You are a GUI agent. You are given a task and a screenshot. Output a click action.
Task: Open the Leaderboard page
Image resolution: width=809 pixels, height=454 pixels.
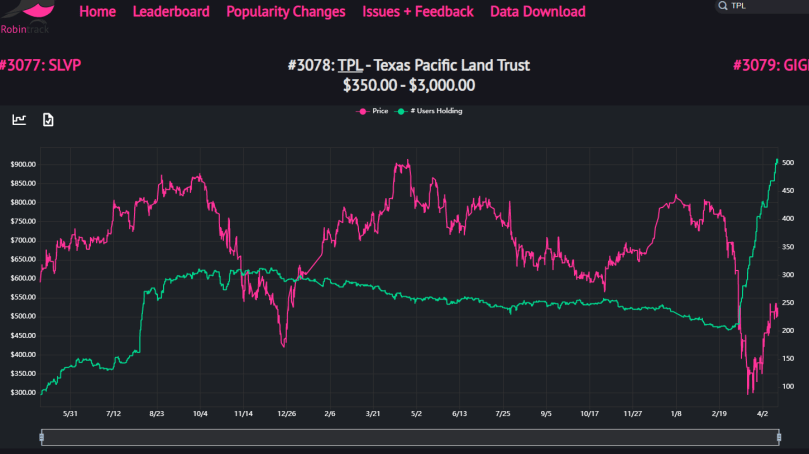click(x=171, y=12)
